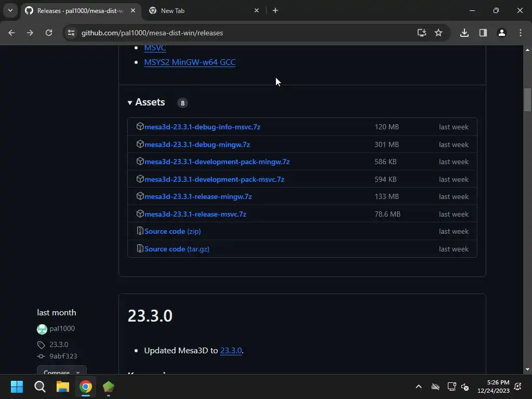Download mesa3d-23.3.1-debug-info-msvc.7z
Viewport: 532px width, 399px height.
203,127
